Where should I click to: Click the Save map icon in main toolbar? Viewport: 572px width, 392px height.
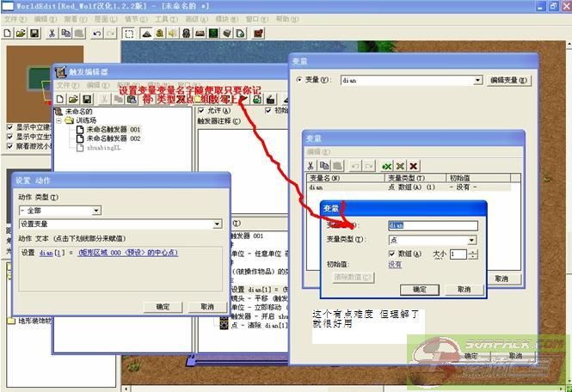click(34, 34)
